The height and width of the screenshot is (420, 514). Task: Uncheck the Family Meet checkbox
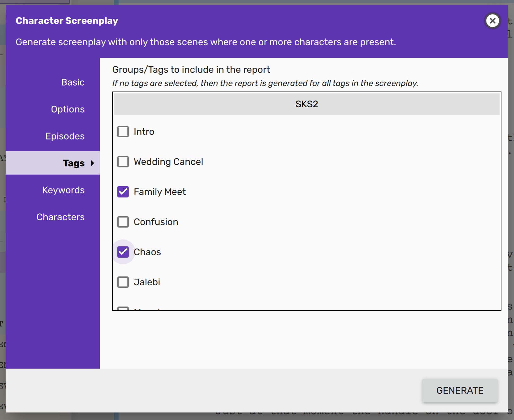pyautogui.click(x=123, y=192)
